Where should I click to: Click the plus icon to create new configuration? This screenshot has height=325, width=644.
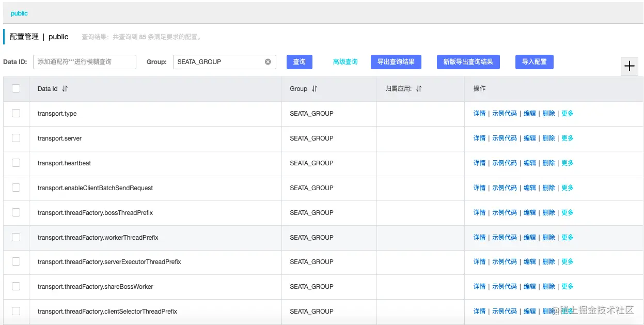click(x=629, y=66)
